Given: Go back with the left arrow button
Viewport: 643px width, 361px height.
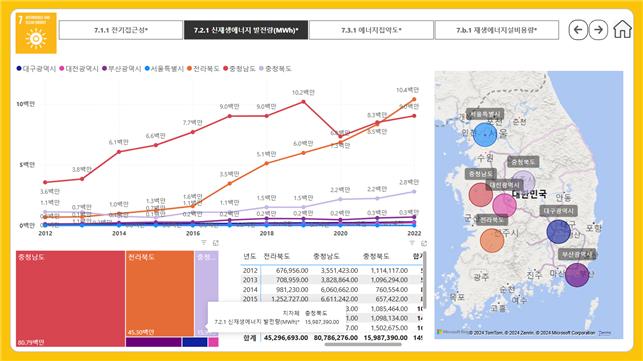Looking at the screenshot, I should pyautogui.click(x=578, y=30).
